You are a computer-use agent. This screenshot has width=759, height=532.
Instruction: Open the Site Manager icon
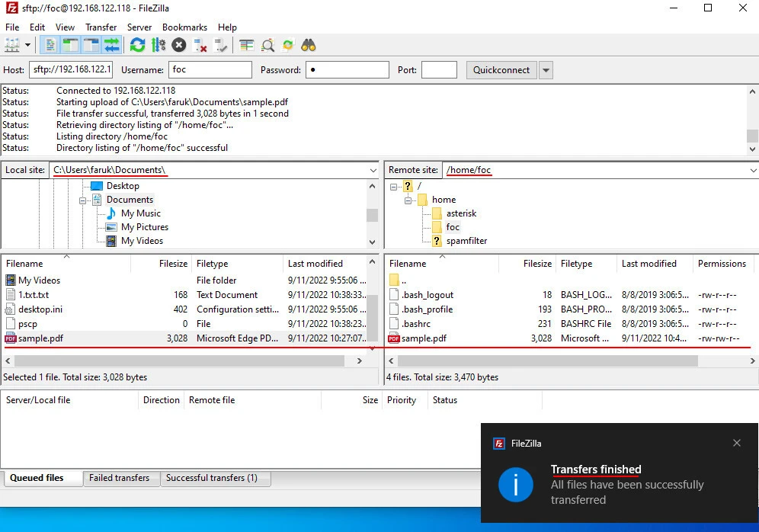[x=12, y=45]
